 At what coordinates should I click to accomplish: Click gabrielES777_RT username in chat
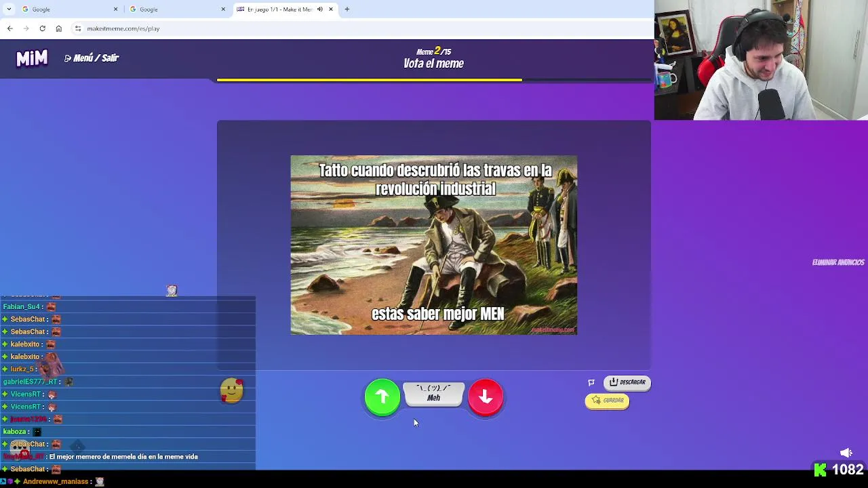coord(30,382)
